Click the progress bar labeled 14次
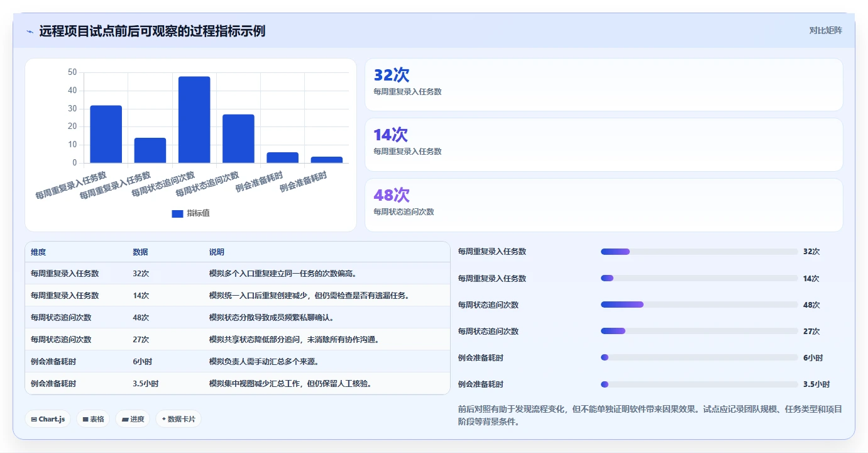The height and width of the screenshot is (453, 868). click(699, 278)
